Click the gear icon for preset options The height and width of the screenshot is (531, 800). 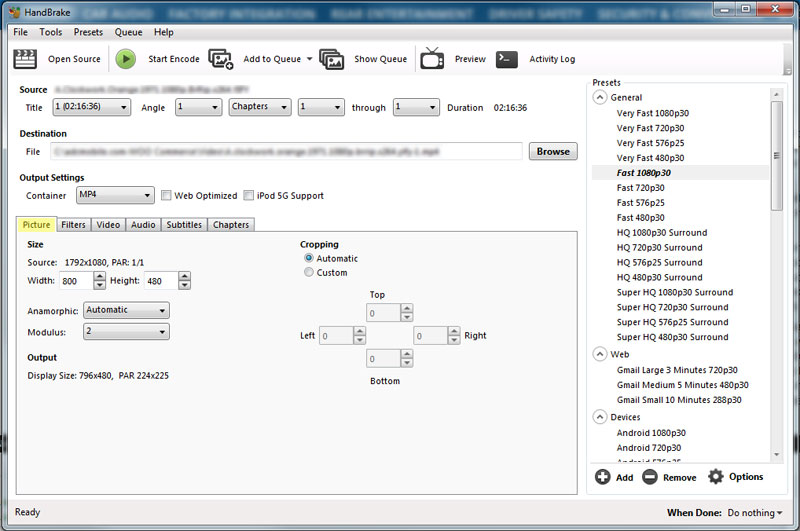716,476
